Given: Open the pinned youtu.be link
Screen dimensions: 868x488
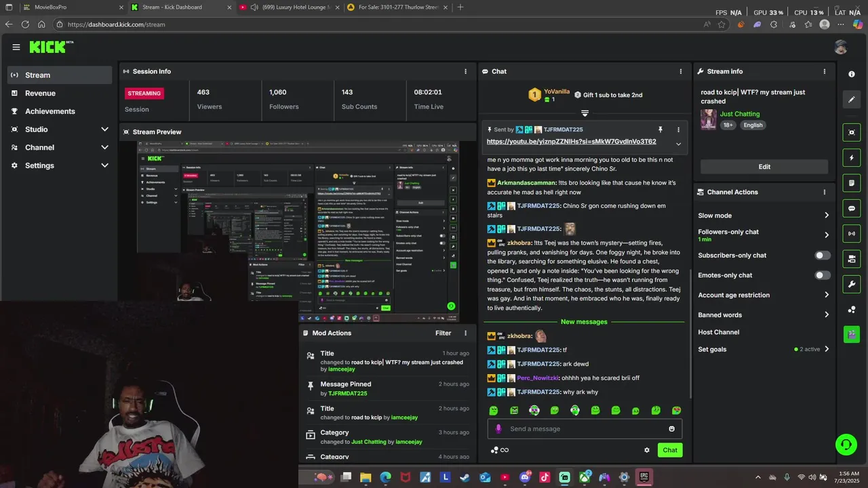Looking at the screenshot, I should click(x=571, y=142).
